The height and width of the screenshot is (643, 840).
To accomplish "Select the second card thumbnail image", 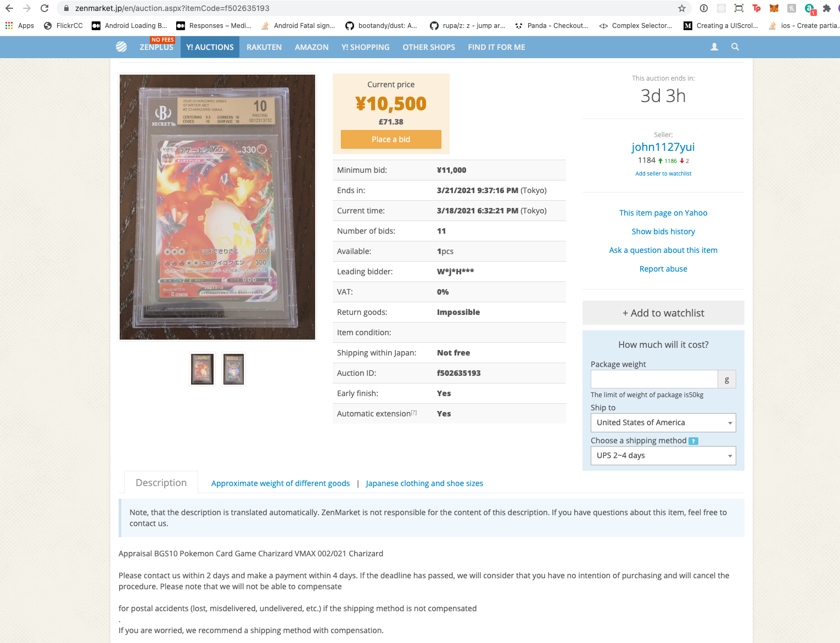I will pyautogui.click(x=233, y=369).
